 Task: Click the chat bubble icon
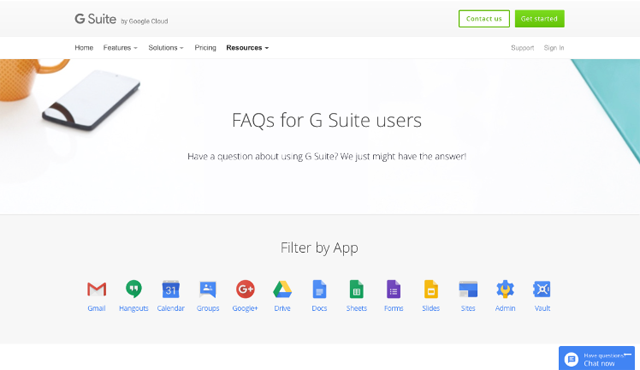(571, 359)
